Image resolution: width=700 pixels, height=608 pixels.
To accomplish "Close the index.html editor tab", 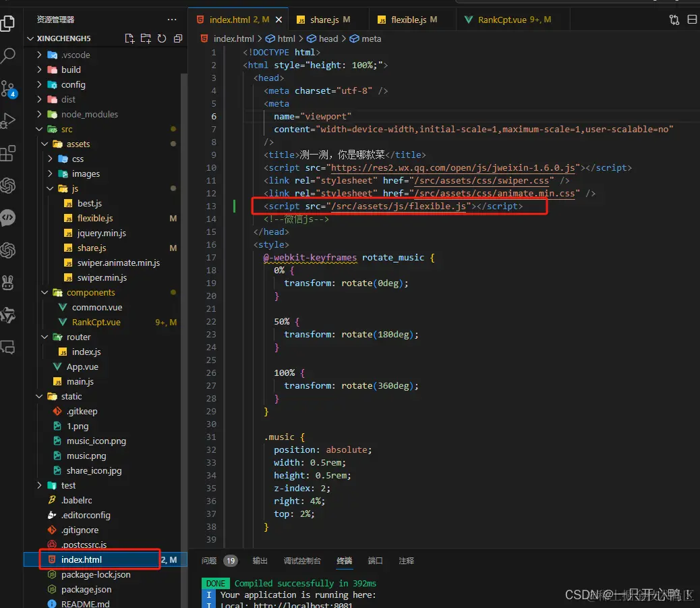I will 279,20.
